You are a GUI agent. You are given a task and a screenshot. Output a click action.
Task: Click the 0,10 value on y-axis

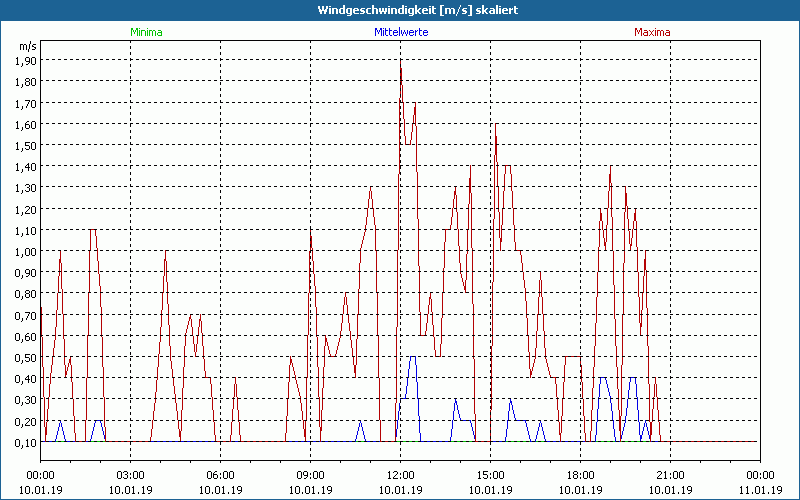coord(26,442)
